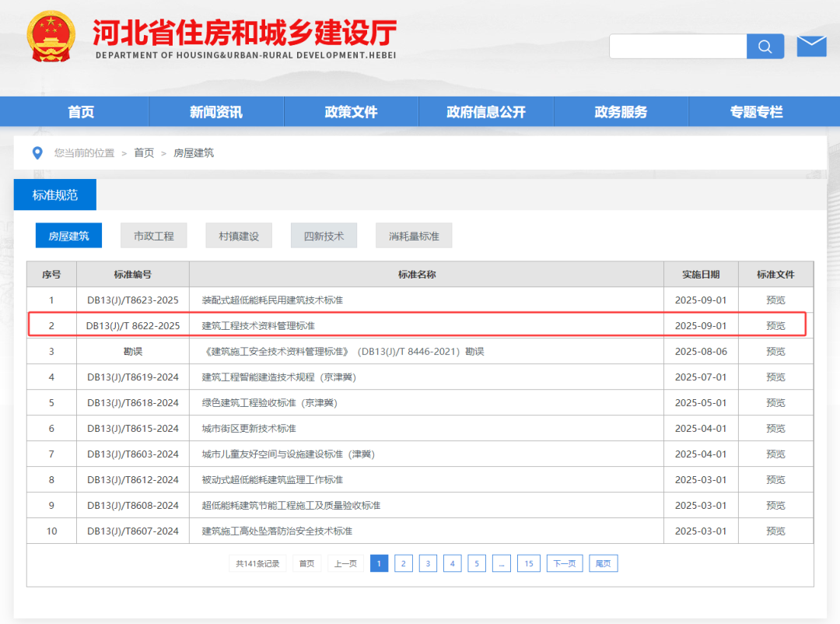
Task: Click 预览 for DB13(J)/T8612-2024
Action: 775,480
